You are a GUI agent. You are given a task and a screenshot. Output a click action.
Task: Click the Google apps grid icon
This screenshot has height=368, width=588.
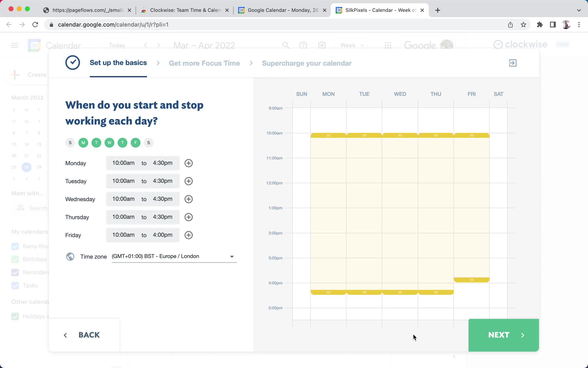pos(388,45)
